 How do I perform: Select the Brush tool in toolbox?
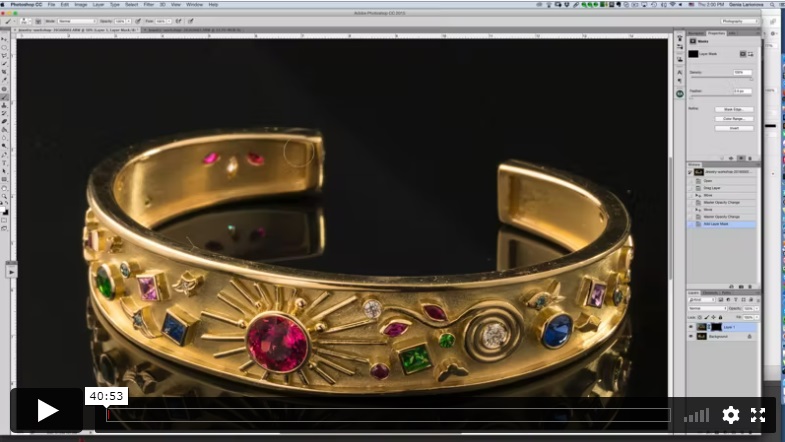pos(5,97)
